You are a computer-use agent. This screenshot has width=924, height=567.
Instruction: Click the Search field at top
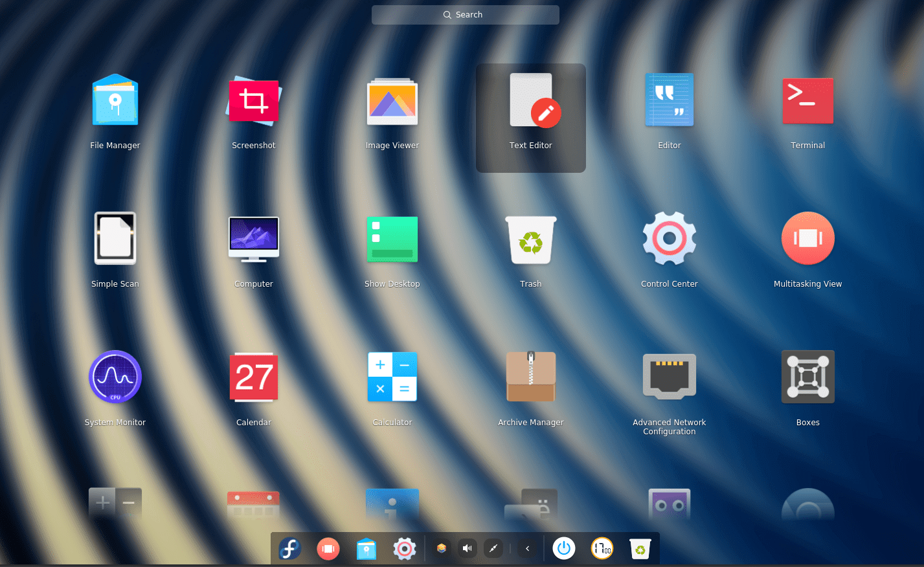click(x=466, y=15)
